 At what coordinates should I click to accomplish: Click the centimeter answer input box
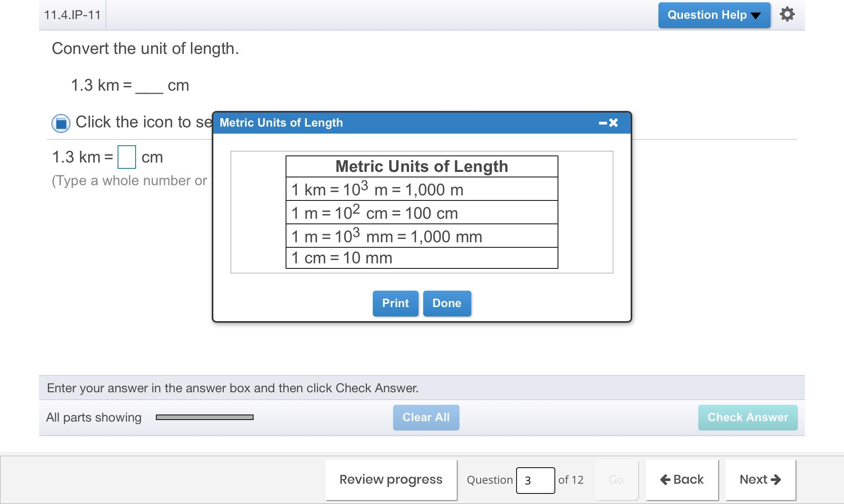pos(127,157)
